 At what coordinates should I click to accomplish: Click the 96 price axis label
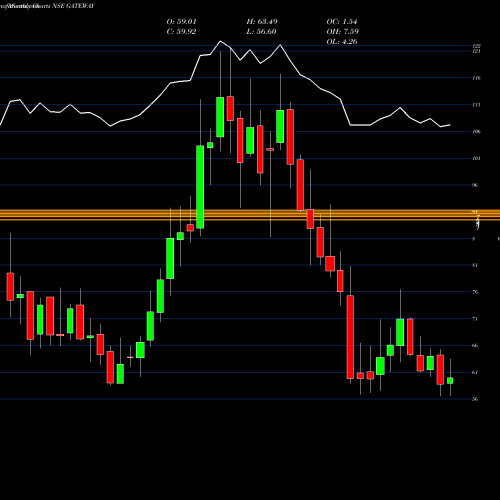[475, 185]
